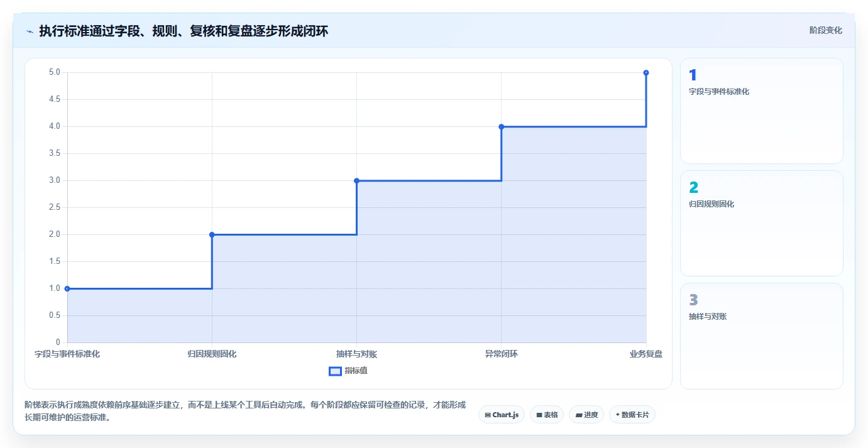The height and width of the screenshot is (448, 868).
Task: Click the 表格 tag chip
Action: [x=547, y=415]
